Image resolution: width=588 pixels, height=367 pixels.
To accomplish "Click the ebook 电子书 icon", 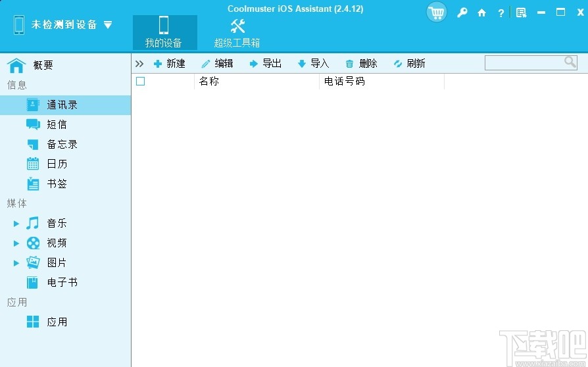I will click(33, 282).
